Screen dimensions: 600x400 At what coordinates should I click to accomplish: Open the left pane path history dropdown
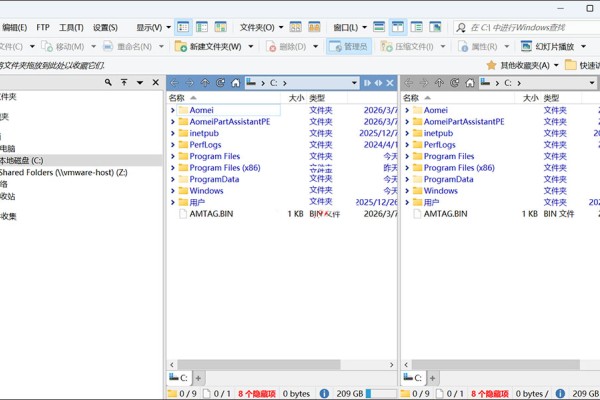(x=354, y=83)
